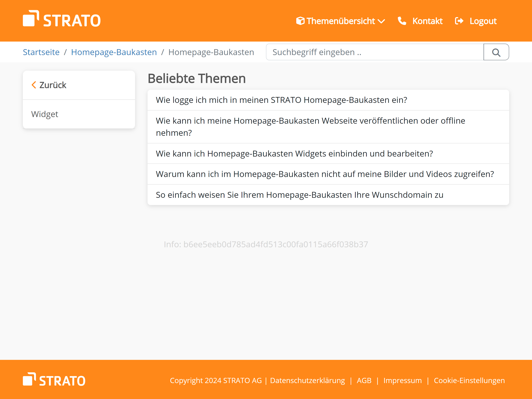Go to Startseite breadcrumb

coord(41,52)
